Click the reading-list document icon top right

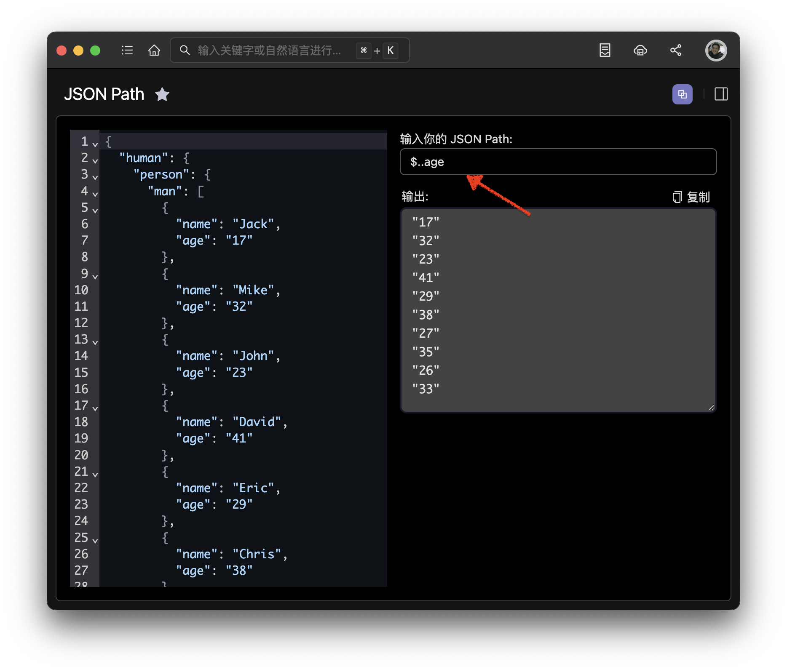click(605, 50)
